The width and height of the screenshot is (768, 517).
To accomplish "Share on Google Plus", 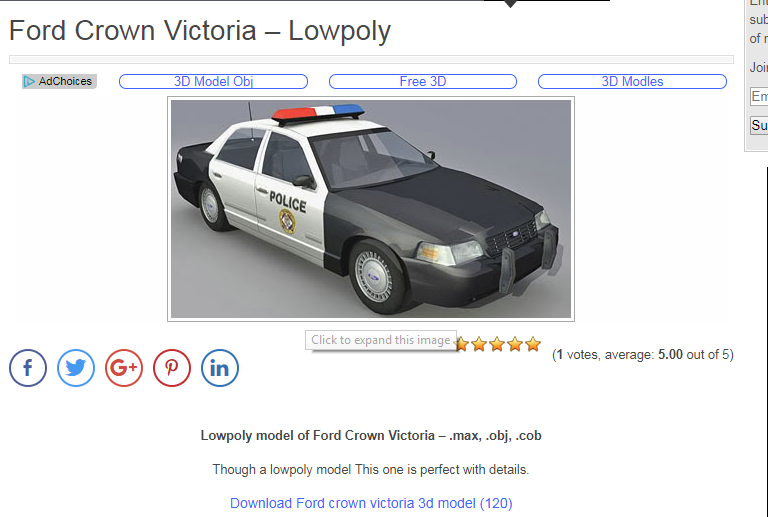I will tap(124, 368).
